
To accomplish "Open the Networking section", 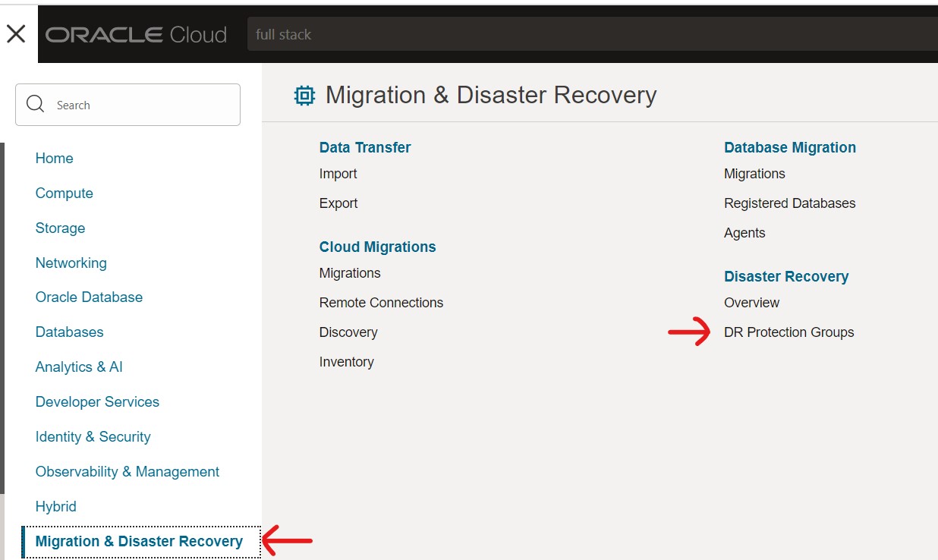I will tap(71, 263).
